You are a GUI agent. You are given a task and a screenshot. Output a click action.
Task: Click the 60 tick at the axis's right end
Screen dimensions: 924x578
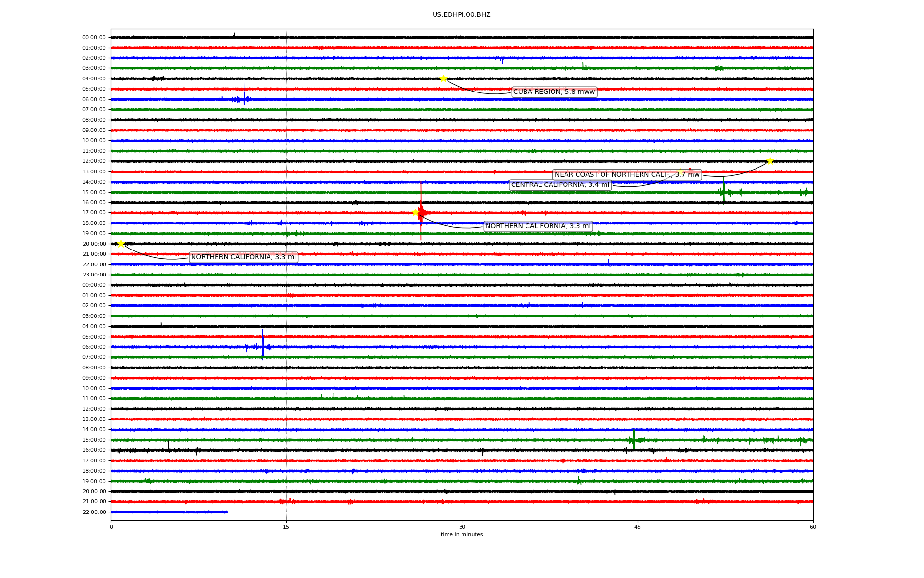point(813,527)
